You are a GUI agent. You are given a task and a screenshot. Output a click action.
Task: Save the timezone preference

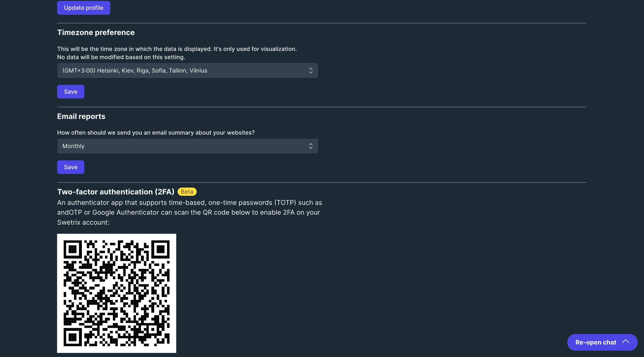[70, 92]
